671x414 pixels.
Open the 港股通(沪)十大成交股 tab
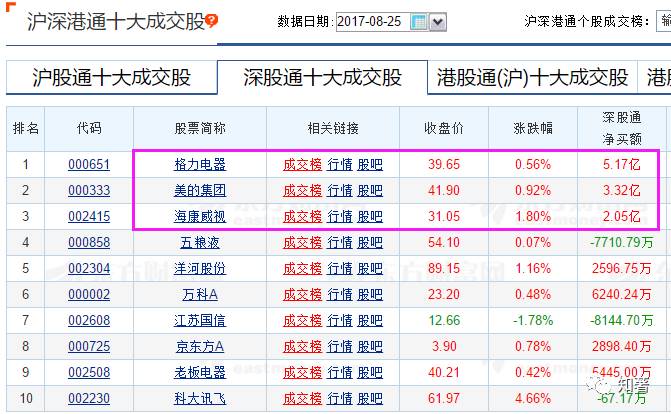click(x=532, y=77)
